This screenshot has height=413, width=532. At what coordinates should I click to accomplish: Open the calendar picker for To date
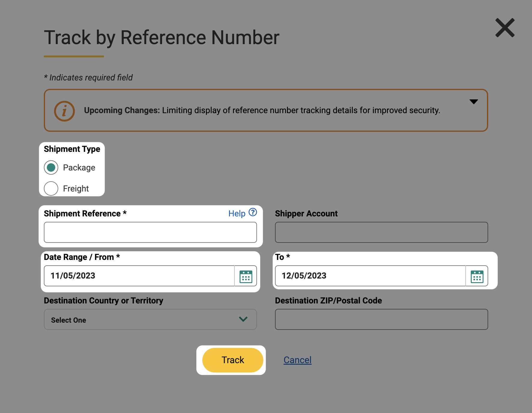(x=477, y=276)
